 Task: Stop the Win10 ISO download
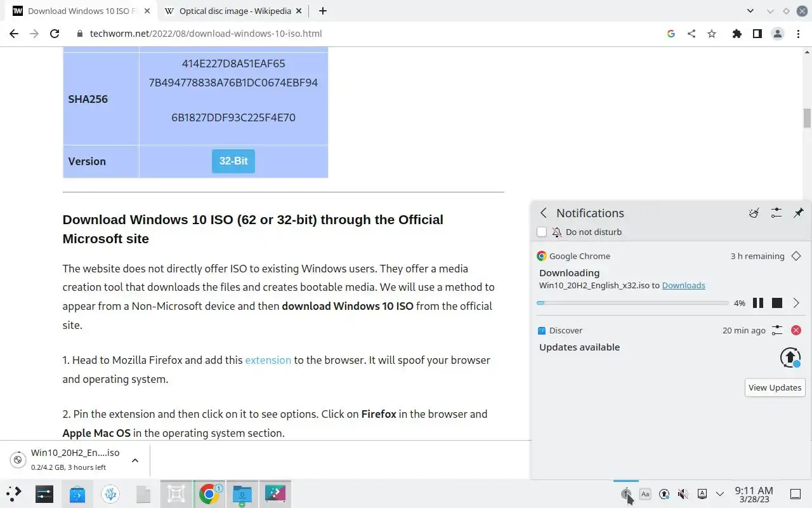point(776,303)
